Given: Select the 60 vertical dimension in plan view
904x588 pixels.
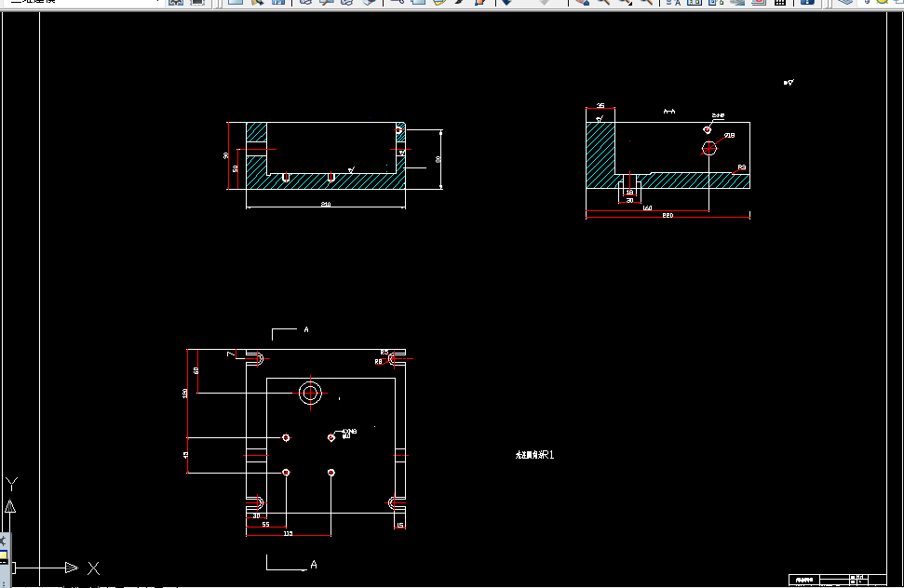Looking at the screenshot, I should [x=196, y=371].
